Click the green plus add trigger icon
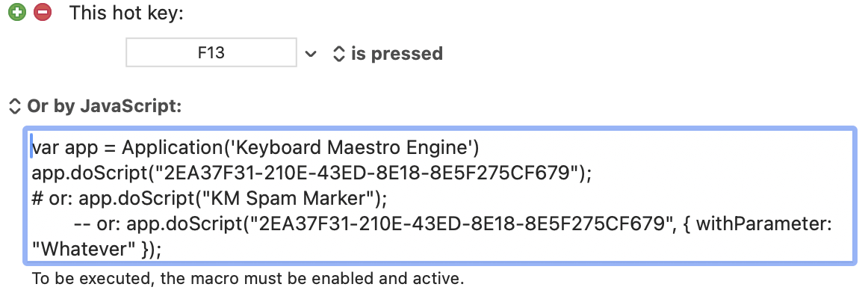This screenshot has width=868, height=293. pyautogui.click(x=17, y=12)
